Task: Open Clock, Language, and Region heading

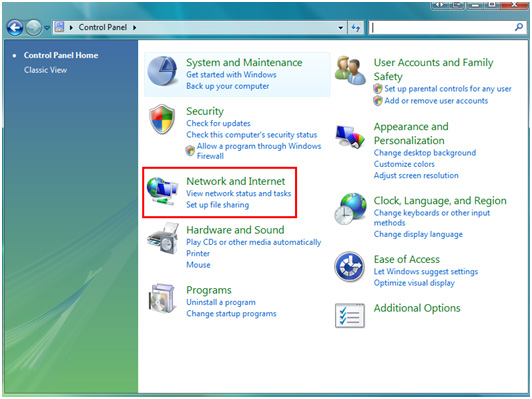Action: (x=440, y=201)
